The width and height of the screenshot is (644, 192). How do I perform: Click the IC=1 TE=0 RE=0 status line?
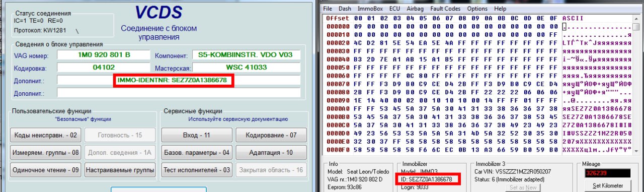click(x=38, y=21)
